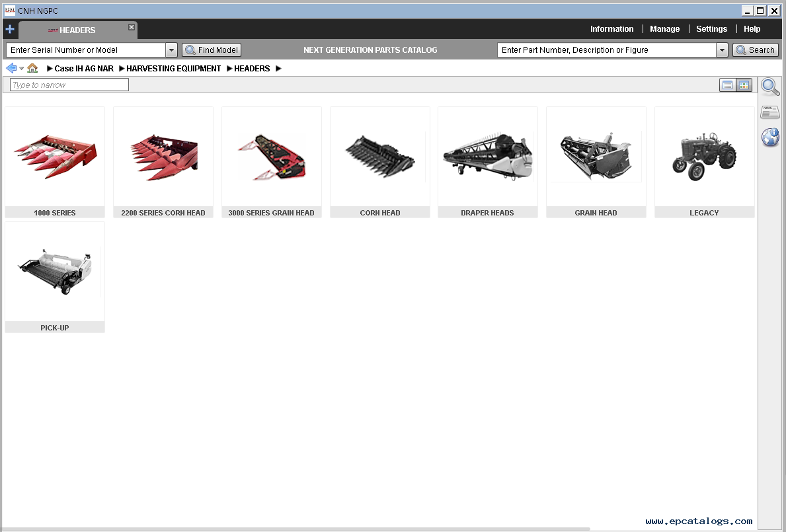Switch to thumbnail grid view
Viewport: 786px width, 532px height.
[x=744, y=85]
